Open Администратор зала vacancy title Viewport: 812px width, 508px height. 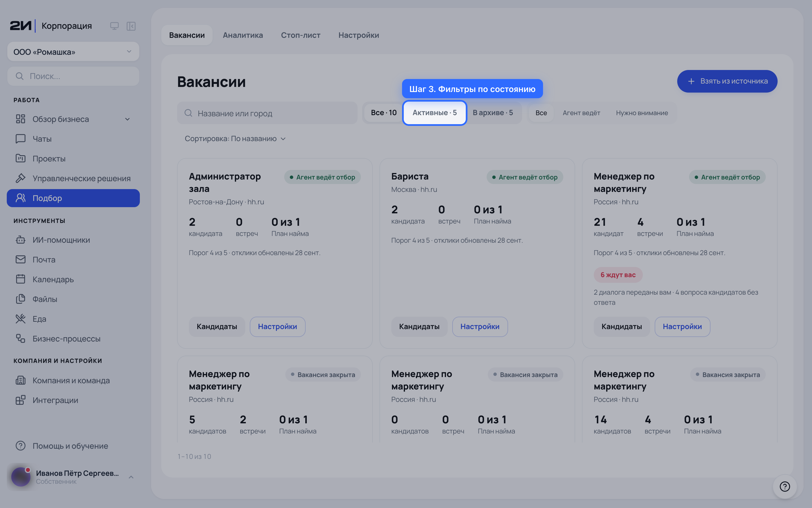click(224, 182)
